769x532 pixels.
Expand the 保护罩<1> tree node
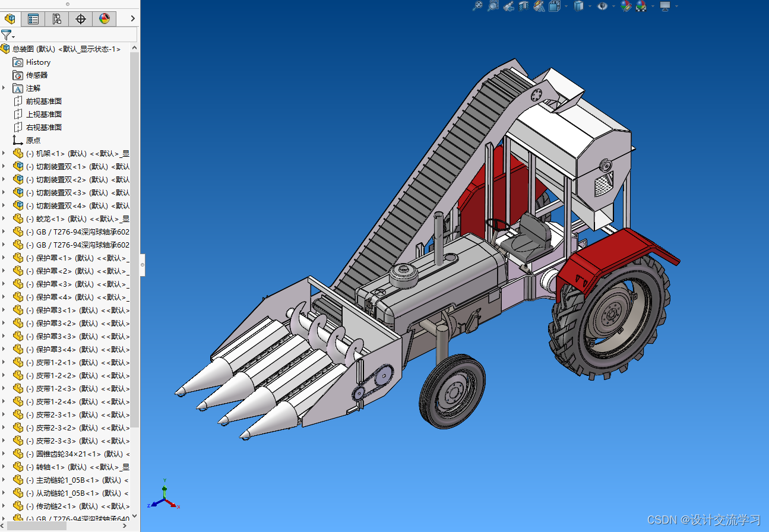pyautogui.click(x=4, y=258)
